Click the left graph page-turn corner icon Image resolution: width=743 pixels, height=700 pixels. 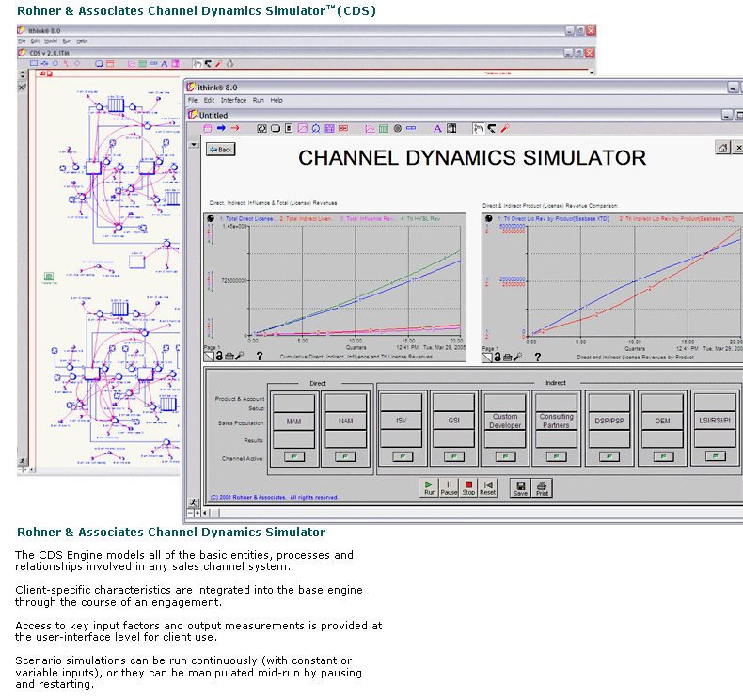pos(209,356)
